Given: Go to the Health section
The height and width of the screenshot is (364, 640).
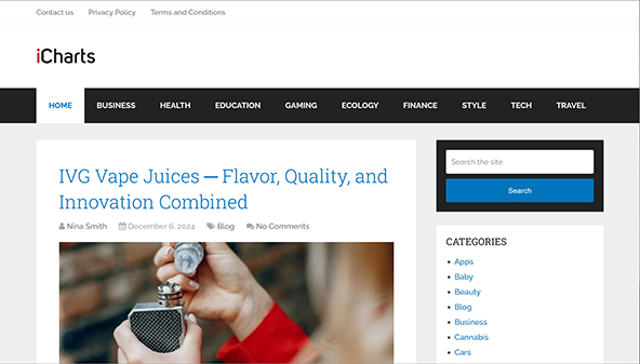Looking at the screenshot, I should (175, 105).
